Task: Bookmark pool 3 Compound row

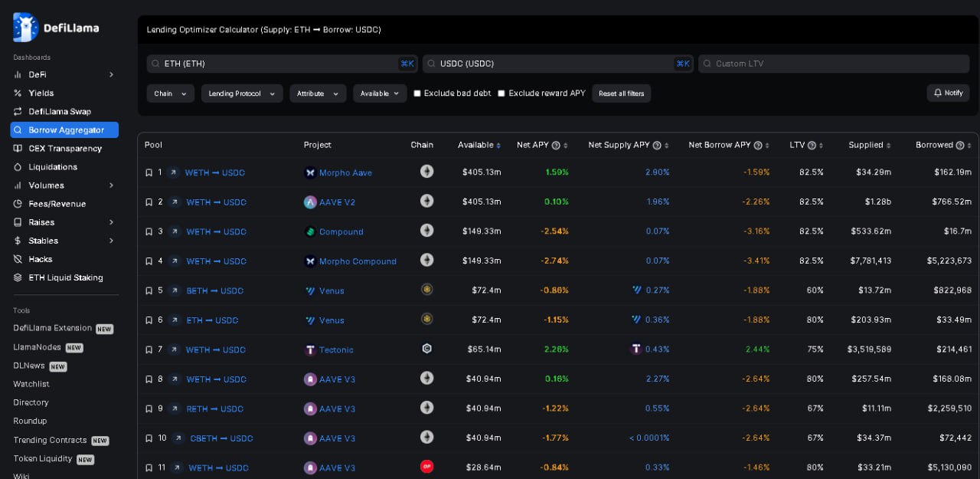Action: pyautogui.click(x=149, y=231)
